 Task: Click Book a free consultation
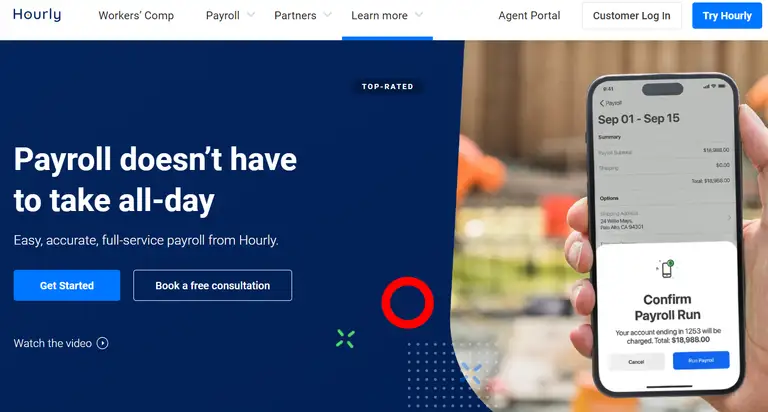point(213,285)
